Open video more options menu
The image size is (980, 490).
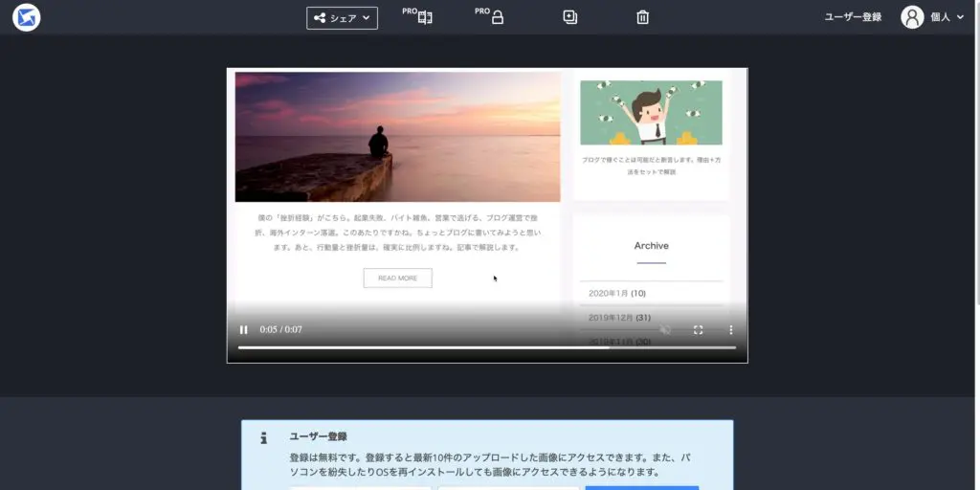click(730, 329)
